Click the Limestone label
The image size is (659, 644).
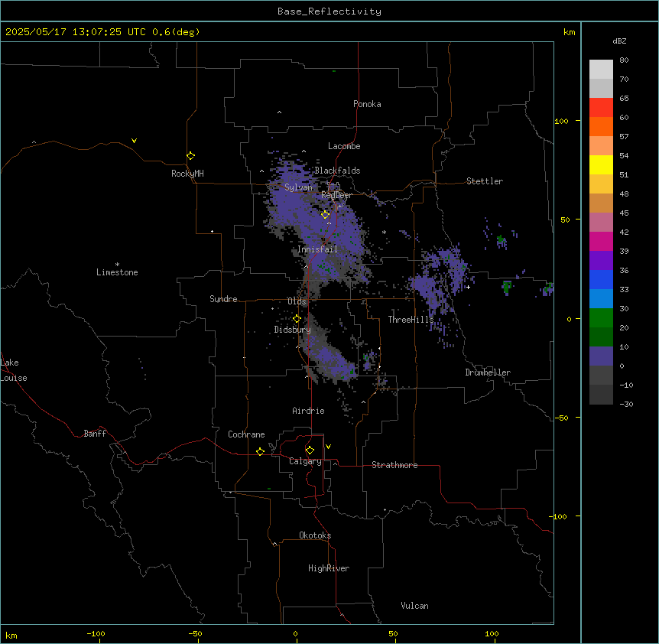(117, 272)
